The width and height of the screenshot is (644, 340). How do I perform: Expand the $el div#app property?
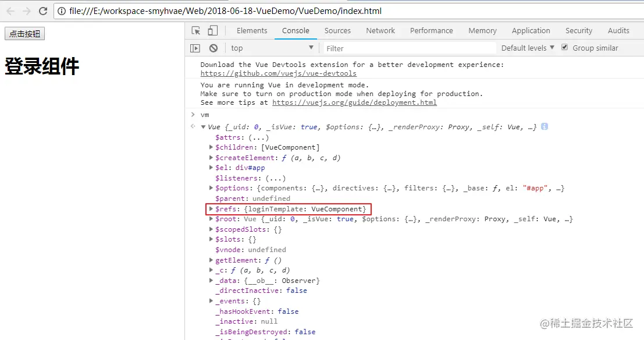(211, 168)
